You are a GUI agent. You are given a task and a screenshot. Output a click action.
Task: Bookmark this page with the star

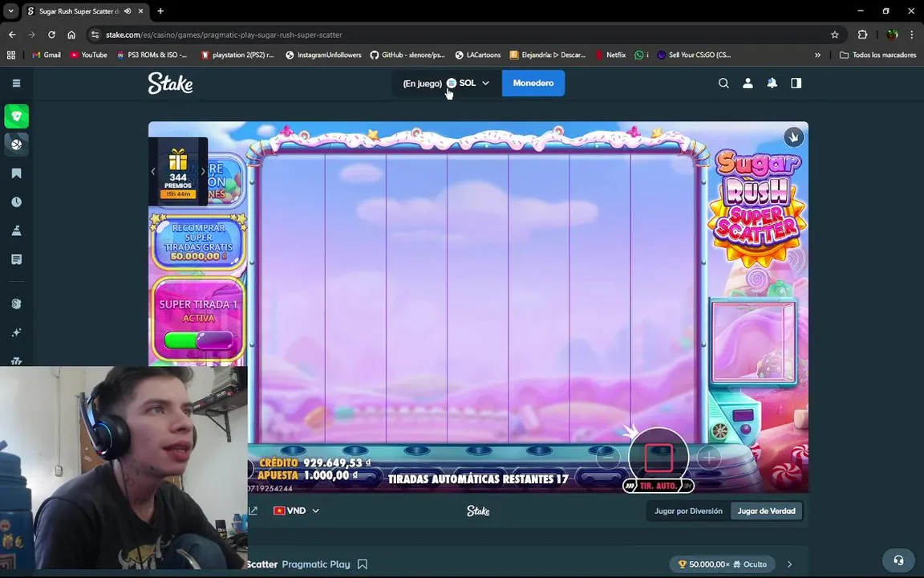(834, 35)
